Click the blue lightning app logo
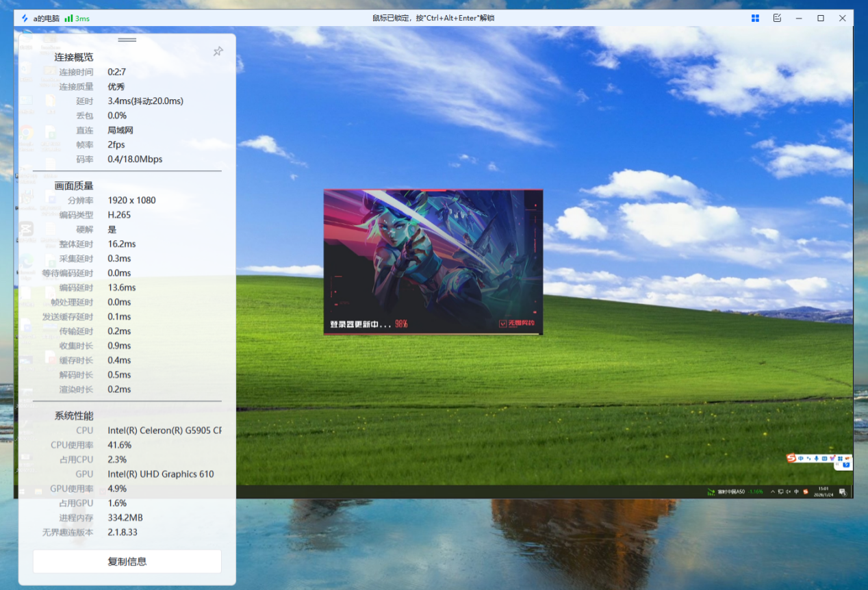This screenshot has width=868, height=590. pyautogui.click(x=25, y=18)
